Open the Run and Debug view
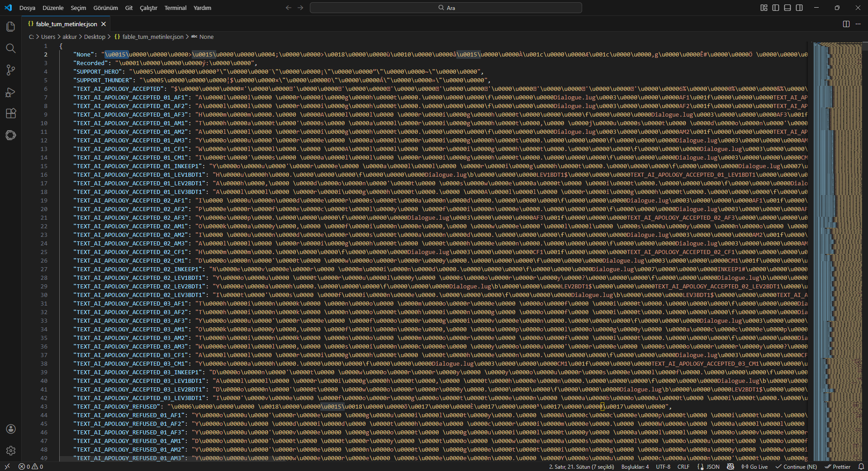The image size is (868, 471). [11, 92]
